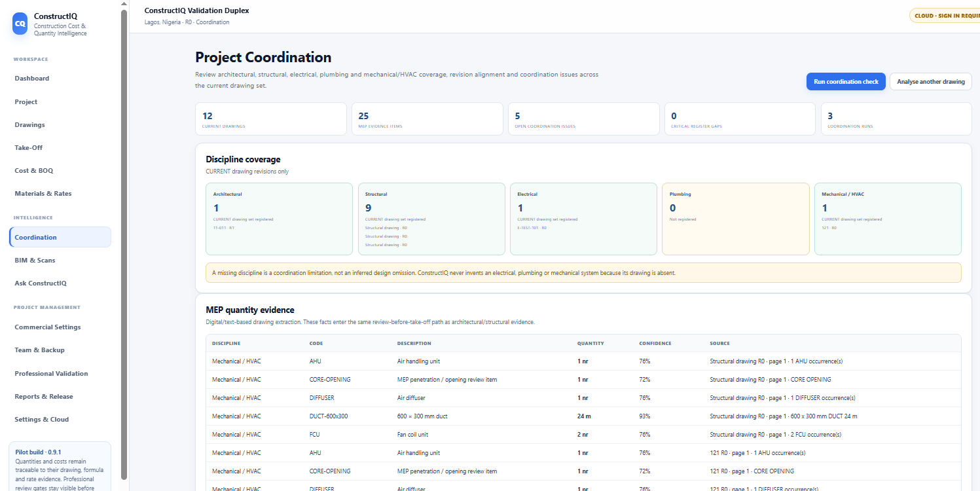980x491 pixels.
Task: Click the Structural discipline card
Action: [431, 219]
